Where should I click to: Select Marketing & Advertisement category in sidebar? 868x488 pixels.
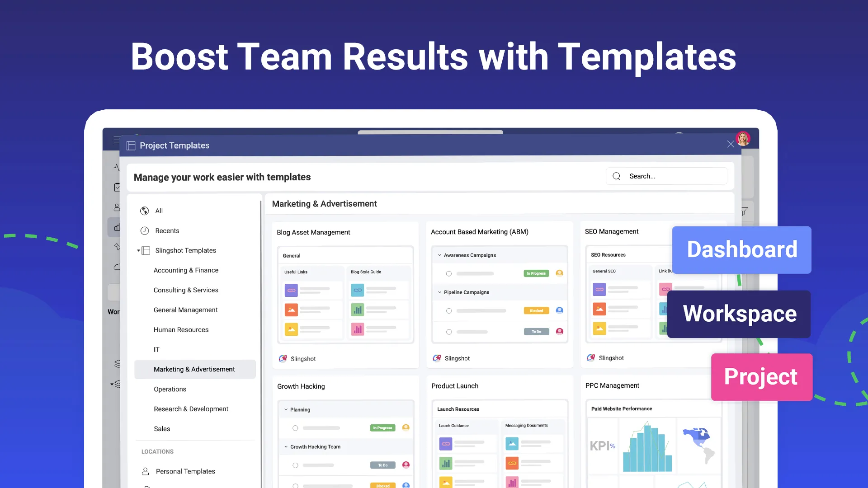[x=194, y=369]
